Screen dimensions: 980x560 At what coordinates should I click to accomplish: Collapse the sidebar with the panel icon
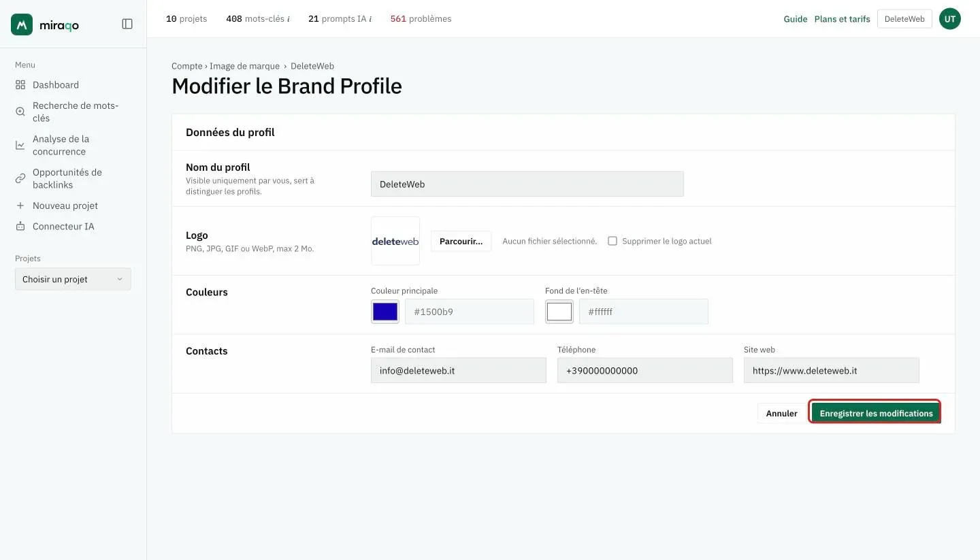[127, 24]
